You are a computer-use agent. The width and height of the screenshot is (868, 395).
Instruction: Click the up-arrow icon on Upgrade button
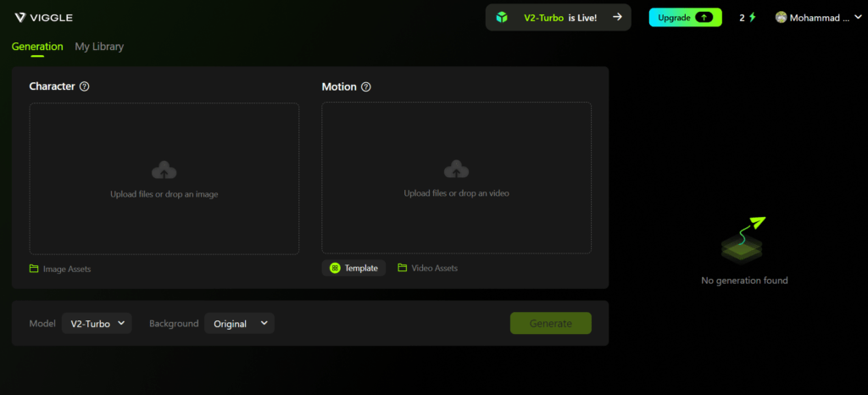tap(704, 18)
